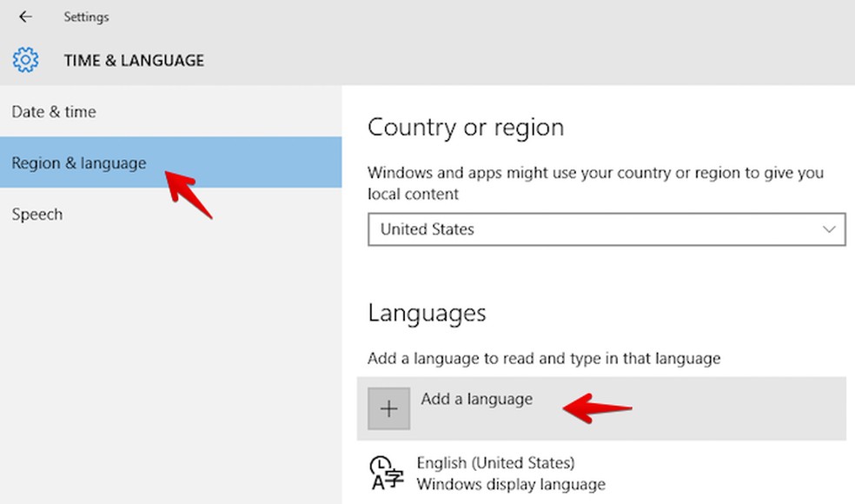Click the Country or region heading
This screenshot has height=504, width=855.
click(x=466, y=127)
